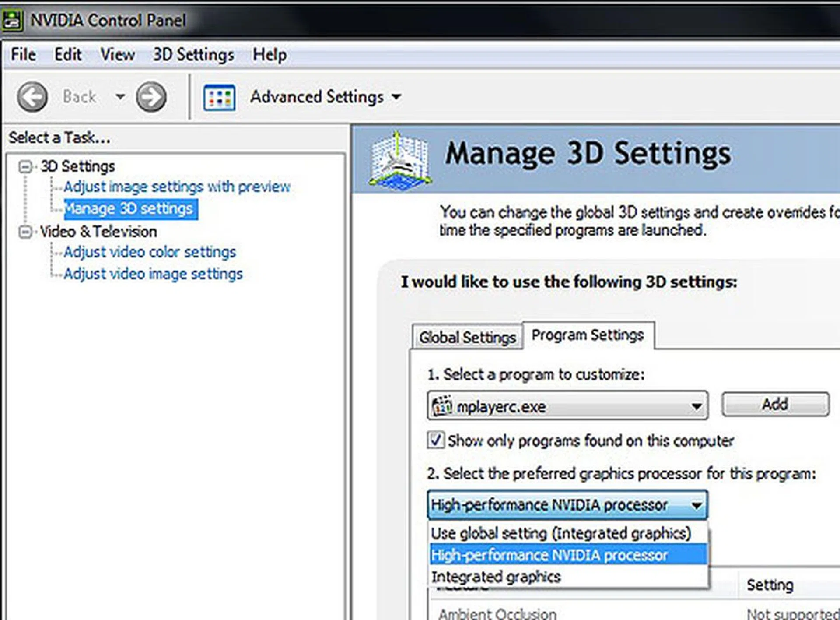
Task: Collapse the 3D Settings tree node
Action: (25, 166)
